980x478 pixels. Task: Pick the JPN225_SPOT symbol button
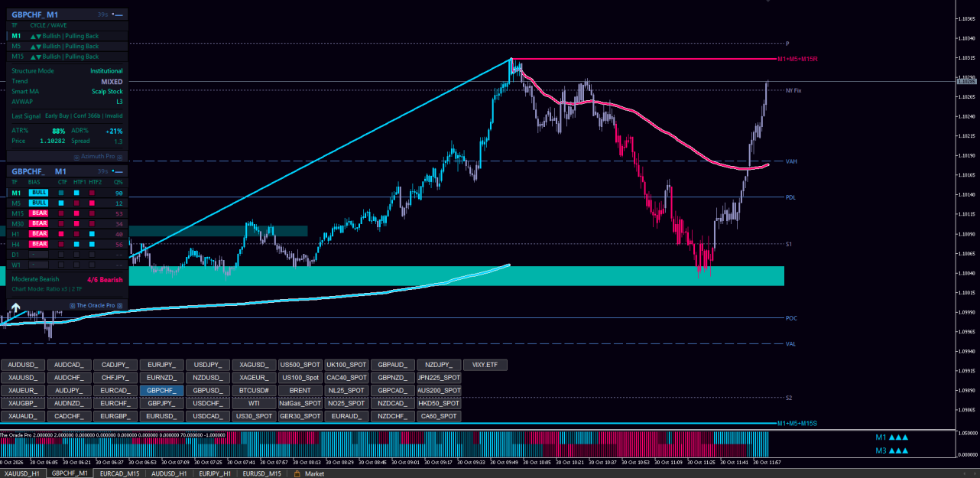[439, 378]
